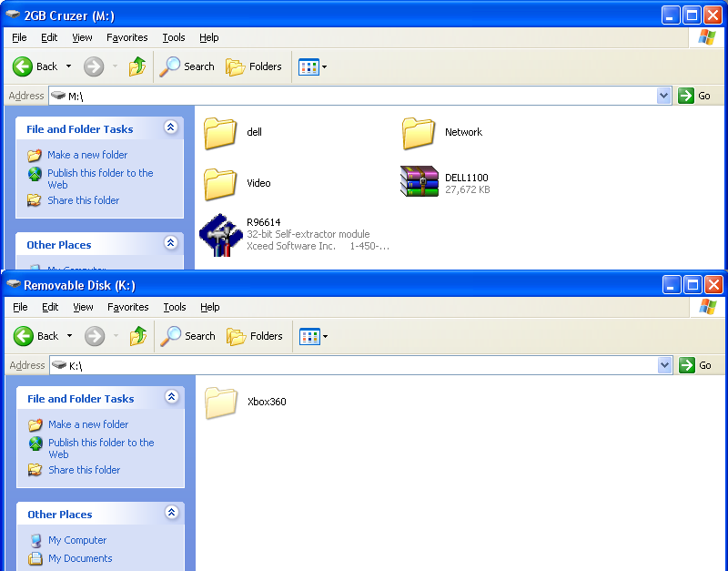Collapse File and Folder Tasks in K: window

[x=171, y=397]
